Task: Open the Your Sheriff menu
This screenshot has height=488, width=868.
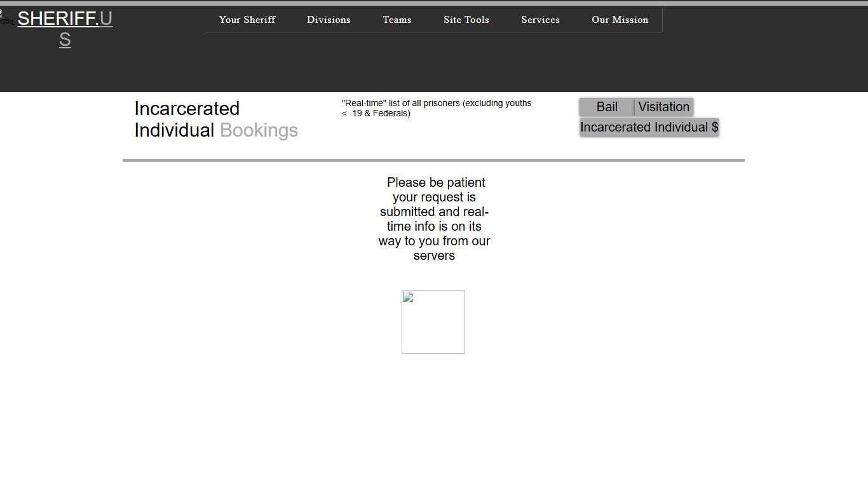Action: [247, 20]
